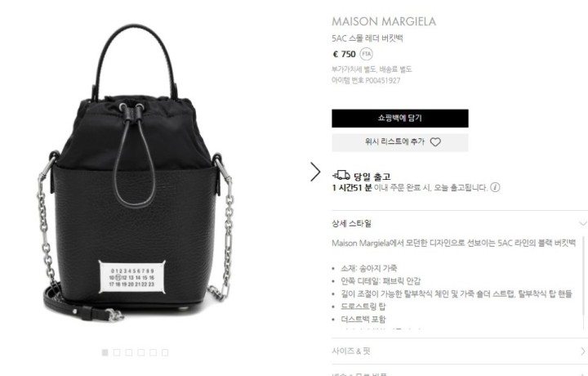Add item with 쇼핑백에 담기 button
Viewport: 588px width, 376px height.
(x=399, y=119)
